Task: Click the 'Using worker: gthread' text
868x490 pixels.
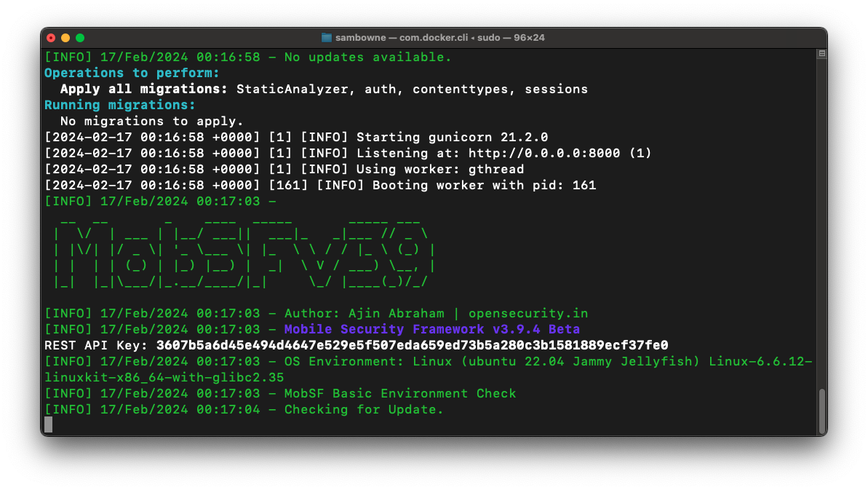Action: 440,170
